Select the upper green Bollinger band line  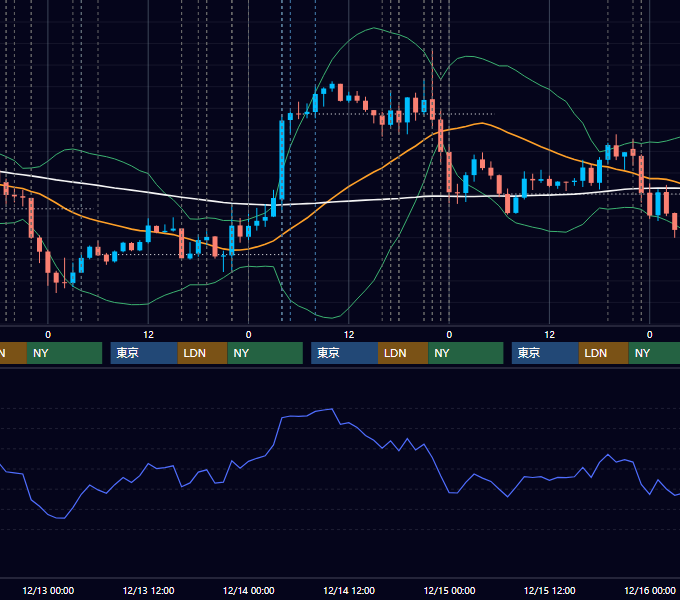pos(374,28)
